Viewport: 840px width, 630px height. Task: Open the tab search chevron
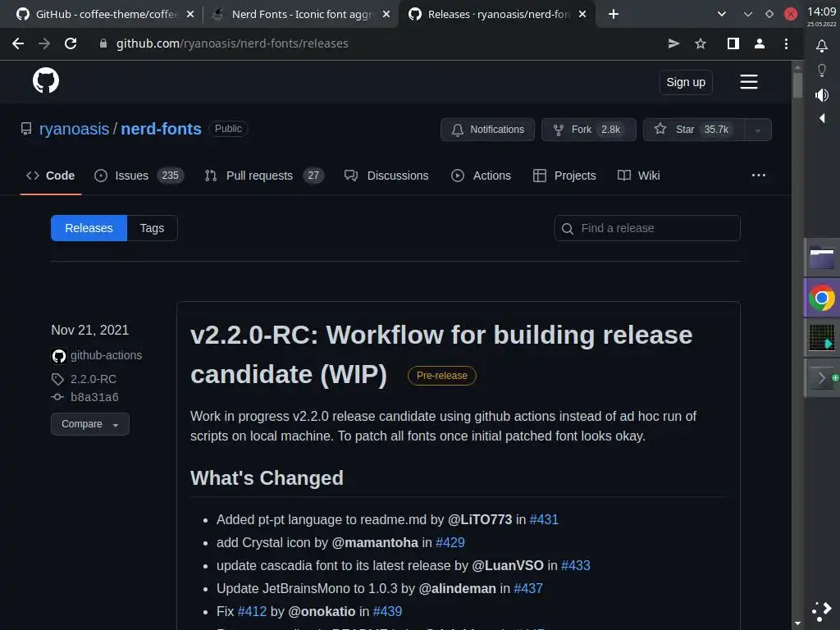click(722, 14)
